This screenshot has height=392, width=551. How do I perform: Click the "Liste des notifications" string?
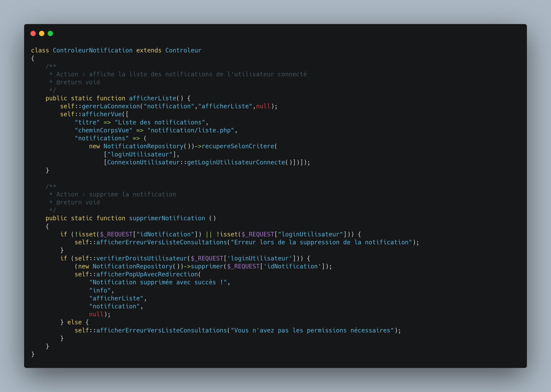point(160,122)
